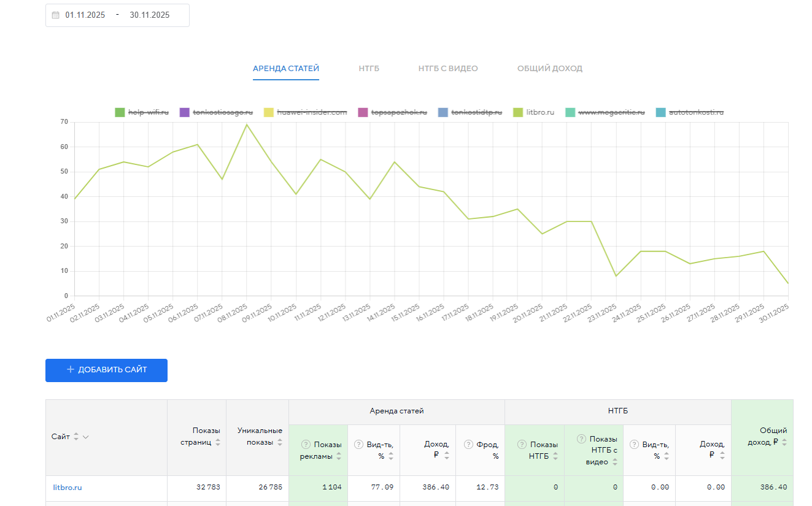
Task: Click help icon beside Аренда статей Вид-ть
Action: tap(358, 444)
